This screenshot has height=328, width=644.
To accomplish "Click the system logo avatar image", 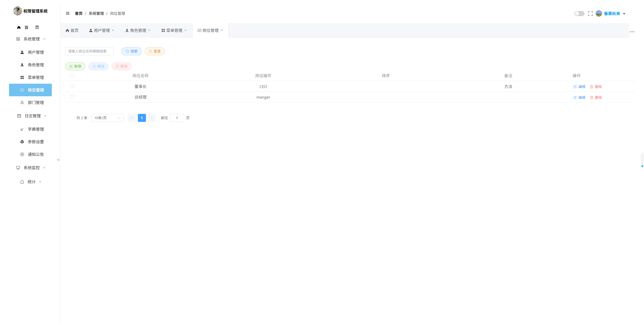I will pyautogui.click(x=18, y=11).
